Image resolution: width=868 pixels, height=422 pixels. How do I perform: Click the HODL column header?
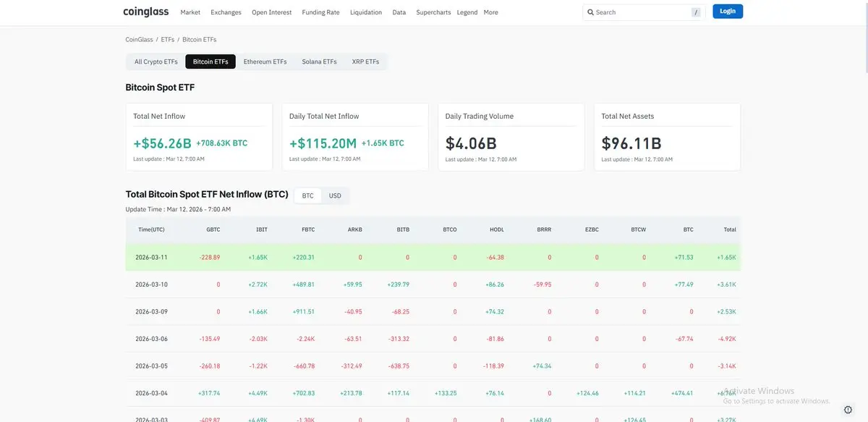[497, 229]
